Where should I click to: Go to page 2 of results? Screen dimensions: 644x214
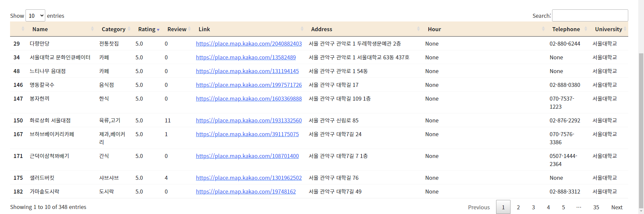click(x=518, y=207)
